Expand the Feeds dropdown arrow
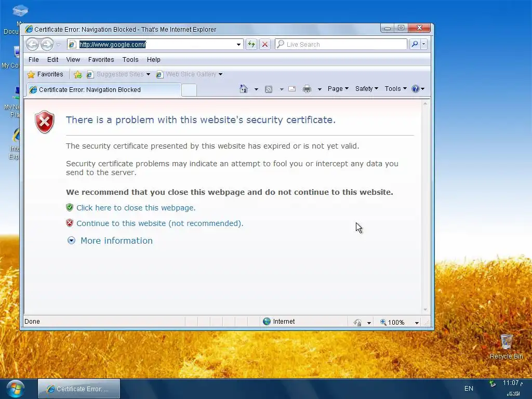The width and height of the screenshot is (532, 399). click(x=281, y=89)
